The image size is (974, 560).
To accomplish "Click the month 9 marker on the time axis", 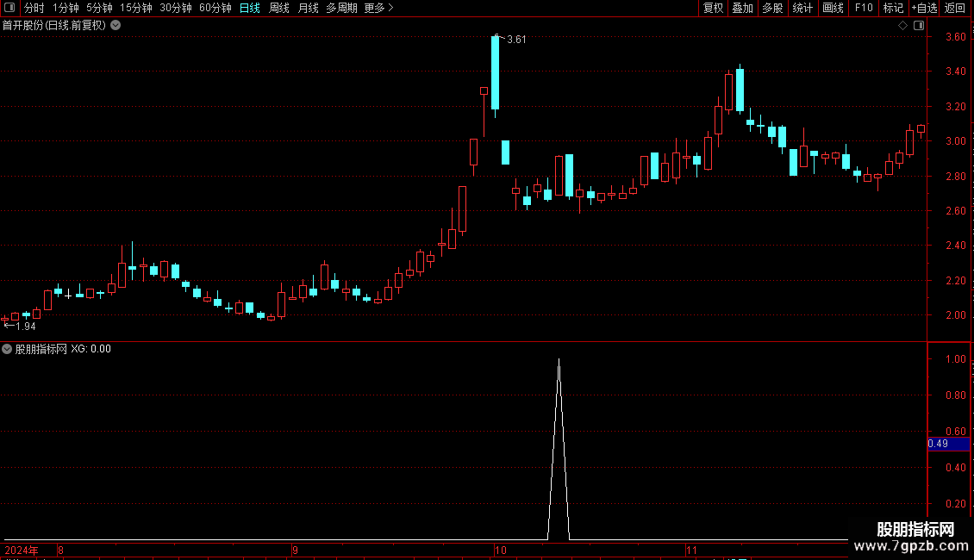I will tap(296, 551).
